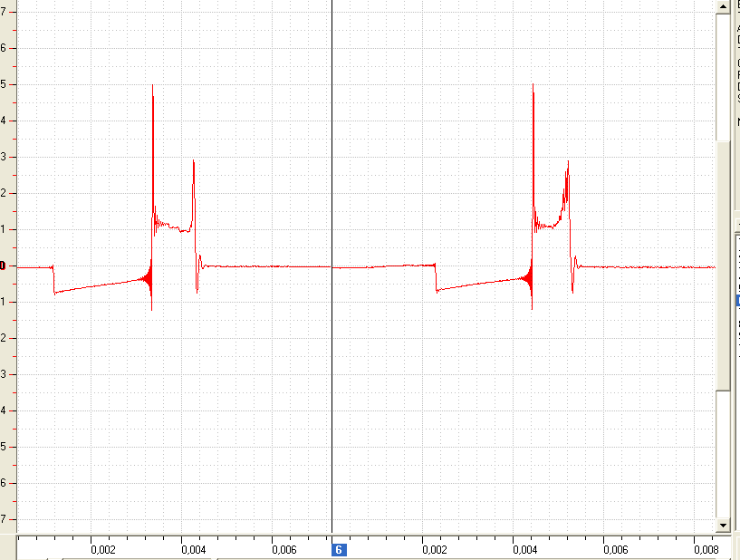Click the '0,008' label on the time axis

(706, 550)
